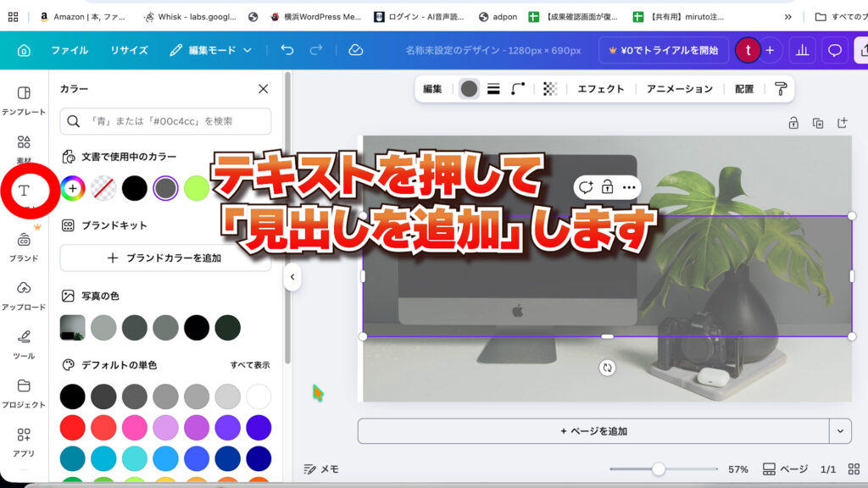The height and width of the screenshot is (488, 868).
Task: Open the Upload panel in sidebar
Action: pyautogui.click(x=24, y=294)
